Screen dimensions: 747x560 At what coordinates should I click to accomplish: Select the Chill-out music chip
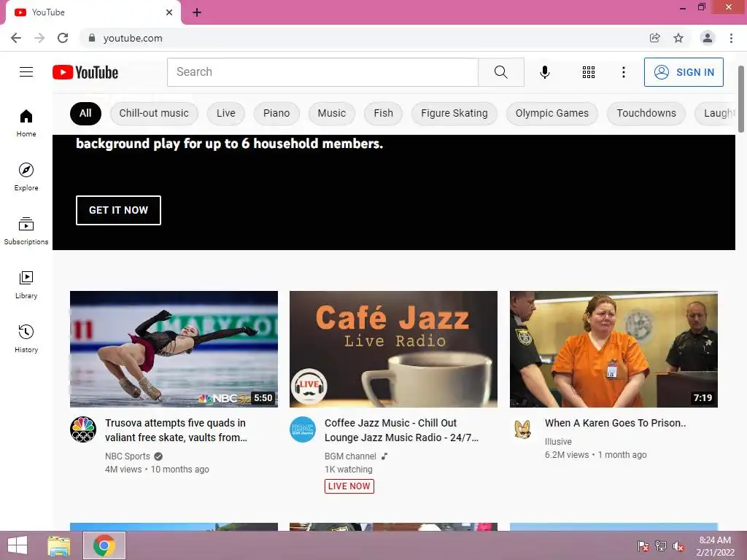point(154,113)
